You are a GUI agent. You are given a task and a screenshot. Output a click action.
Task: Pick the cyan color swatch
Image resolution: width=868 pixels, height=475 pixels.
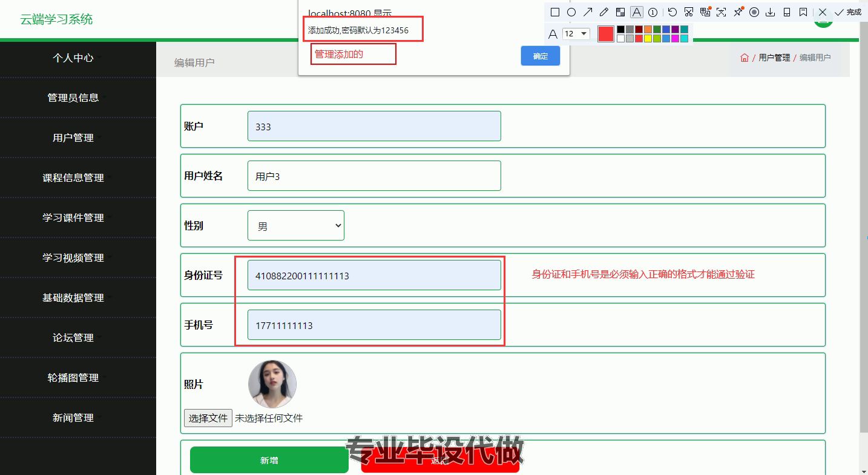coord(684,38)
